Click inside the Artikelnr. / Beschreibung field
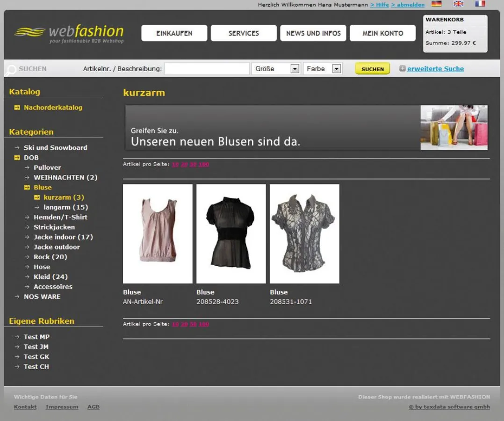Viewport: 504px width, 421px height. pyautogui.click(x=206, y=68)
